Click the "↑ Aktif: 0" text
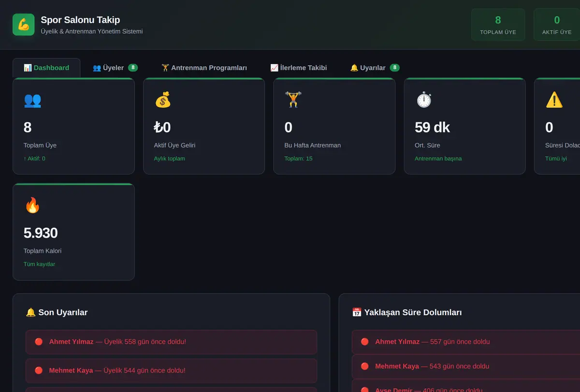This screenshot has height=392, width=580. tap(34, 159)
